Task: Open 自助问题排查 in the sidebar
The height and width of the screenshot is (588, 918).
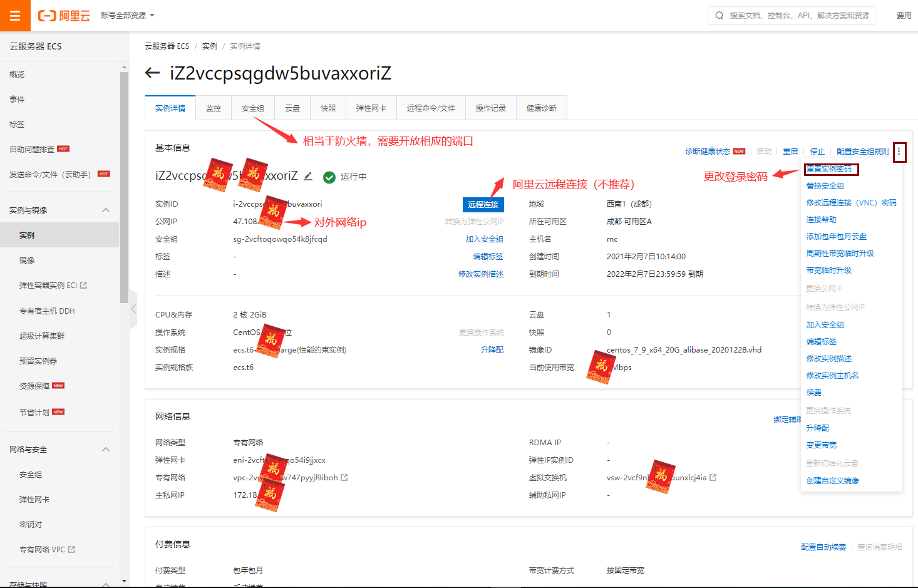Action: (32, 149)
